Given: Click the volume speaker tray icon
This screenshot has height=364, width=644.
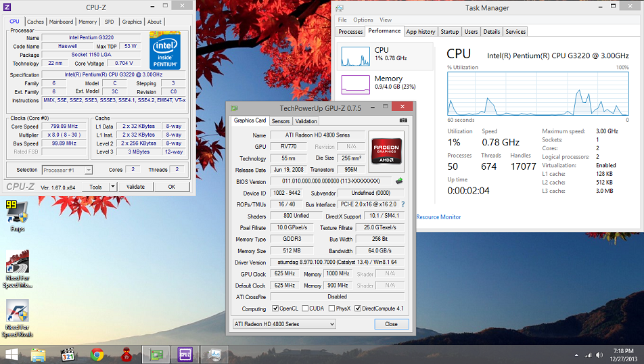Looking at the screenshot, I should pos(599,355).
